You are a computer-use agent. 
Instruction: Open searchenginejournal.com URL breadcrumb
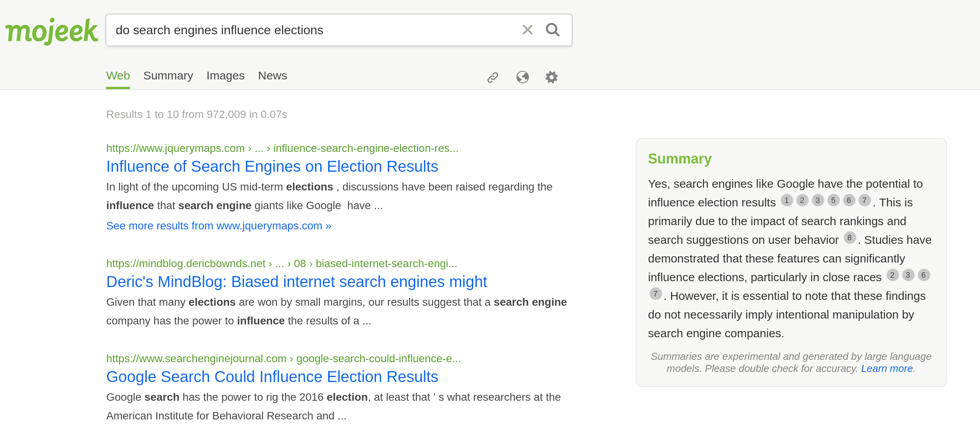click(x=283, y=359)
